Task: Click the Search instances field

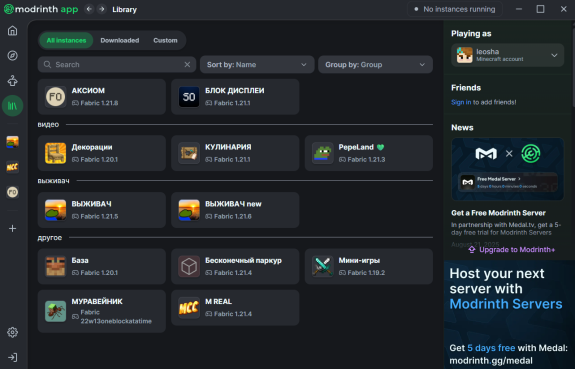Action: tap(117, 65)
